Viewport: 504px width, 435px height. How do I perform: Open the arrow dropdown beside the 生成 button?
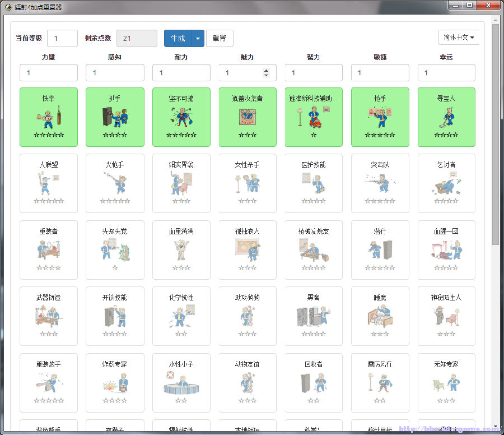click(198, 39)
